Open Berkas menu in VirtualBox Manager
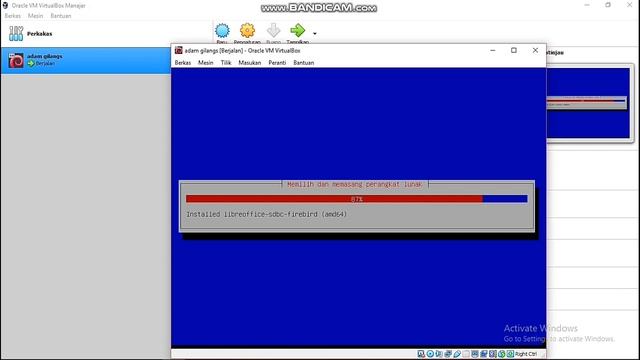 13,16
